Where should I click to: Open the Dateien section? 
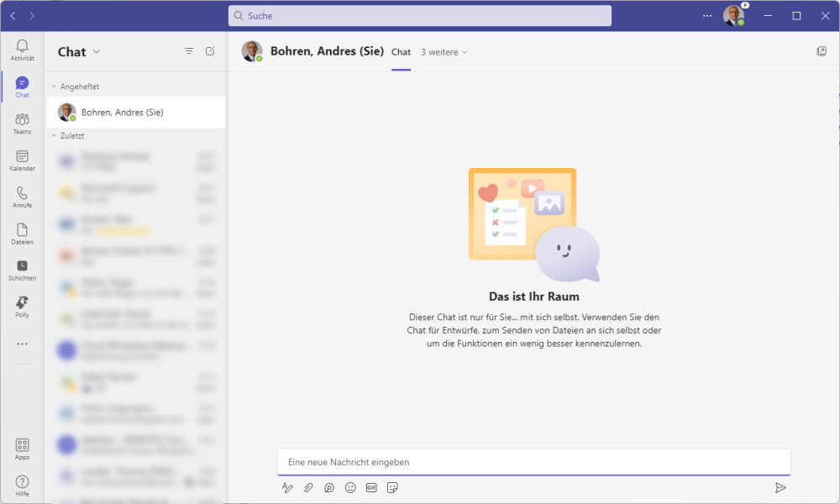[x=22, y=234]
